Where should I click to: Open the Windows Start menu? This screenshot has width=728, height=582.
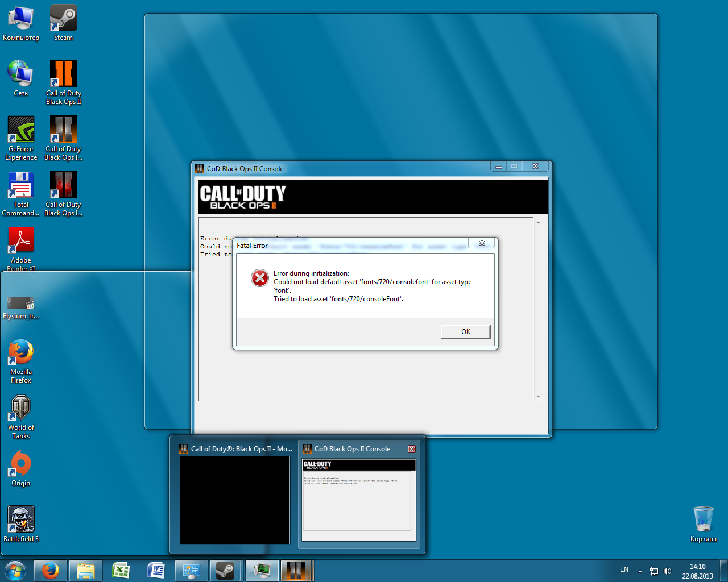pos(15,571)
